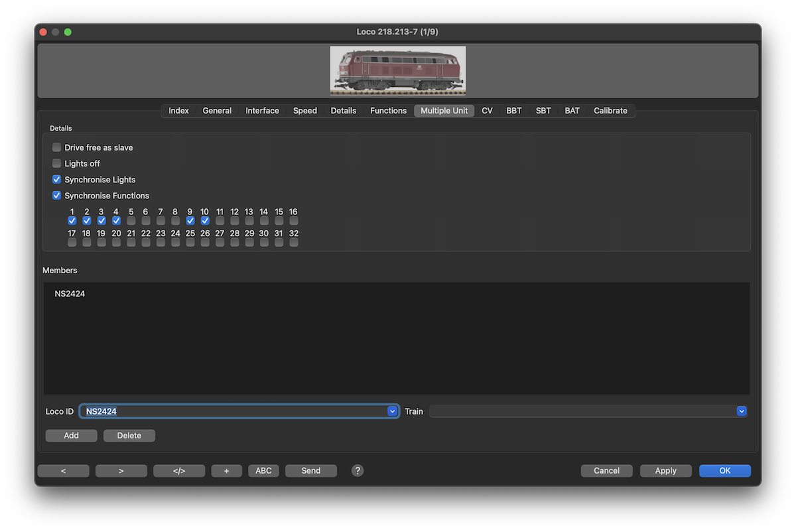Expand the Train dropdown list
This screenshot has width=796, height=532.
pyautogui.click(x=742, y=411)
